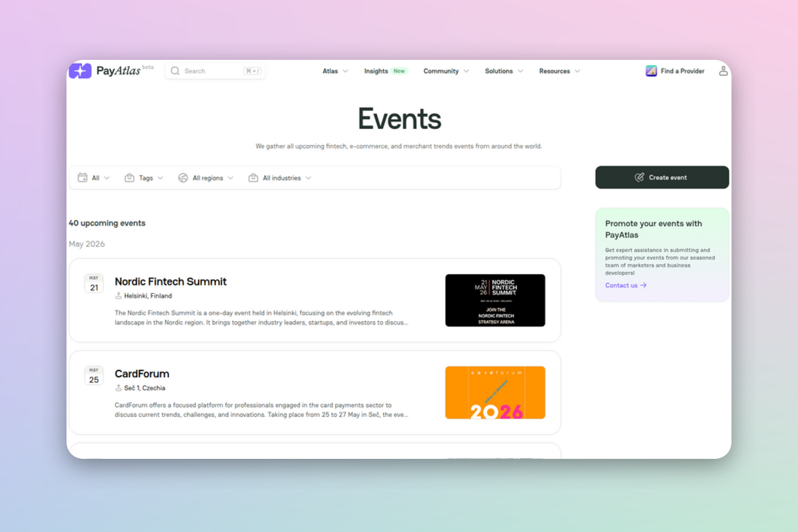Click the briefcase icon beside Tags
Screen dimensions: 798x532
pos(130,178)
